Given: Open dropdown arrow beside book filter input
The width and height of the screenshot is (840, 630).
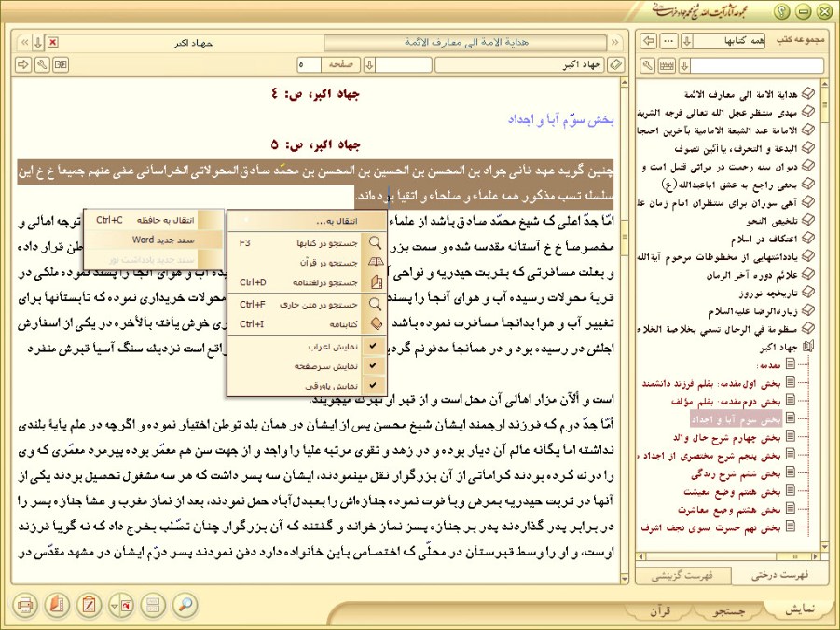Looking at the screenshot, I should (x=684, y=65).
